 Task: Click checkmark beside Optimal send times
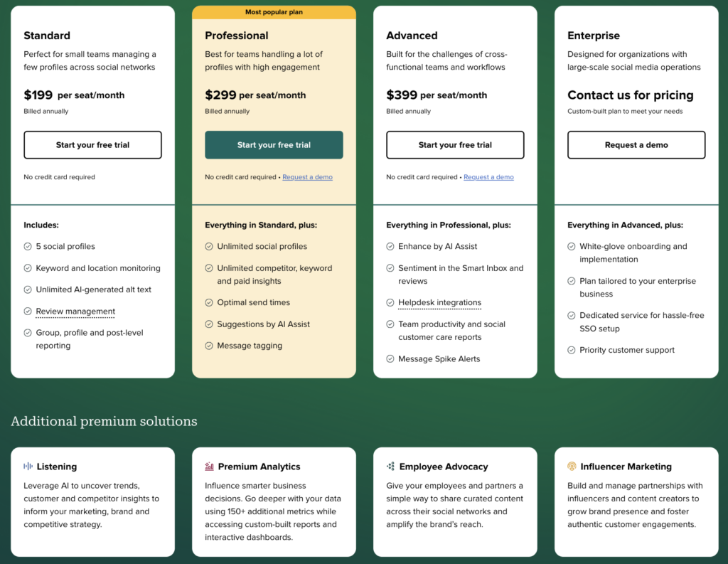[209, 302]
